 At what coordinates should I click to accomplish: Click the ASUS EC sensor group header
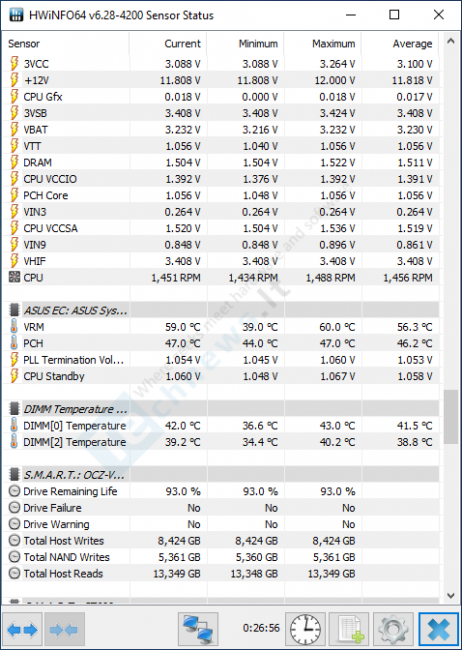[x=221, y=310]
